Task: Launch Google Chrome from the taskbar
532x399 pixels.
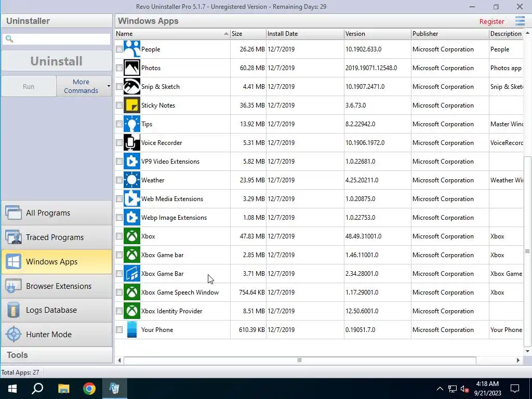Action: pos(89,389)
